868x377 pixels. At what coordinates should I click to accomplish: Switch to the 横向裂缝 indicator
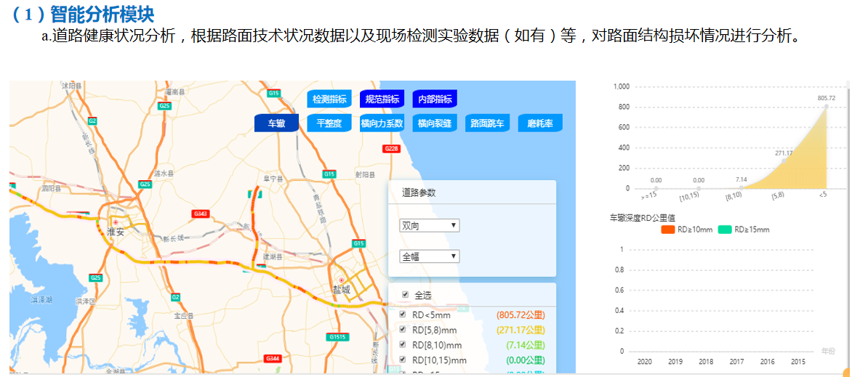click(x=435, y=123)
